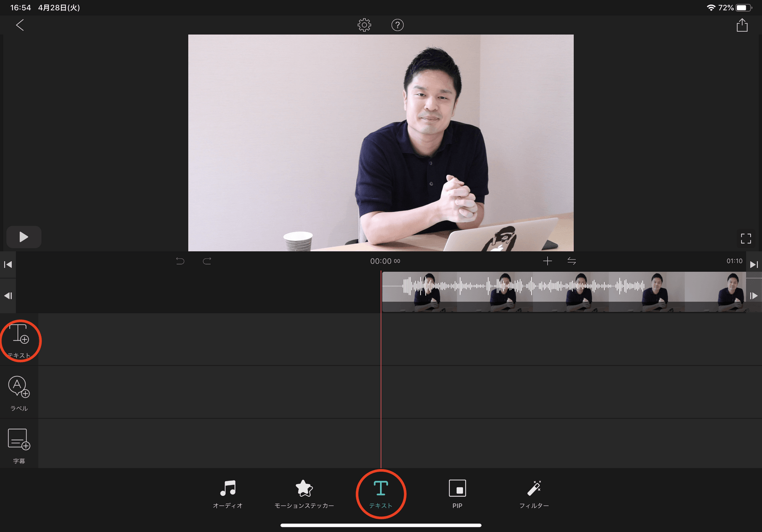Image resolution: width=762 pixels, height=532 pixels.
Task: Select the video clip in the timeline
Action: coord(564,292)
